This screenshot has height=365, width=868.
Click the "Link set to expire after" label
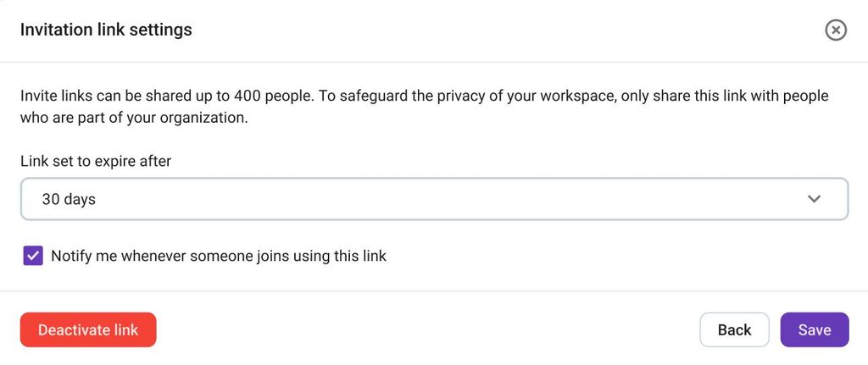pyautogui.click(x=96, y=161)
